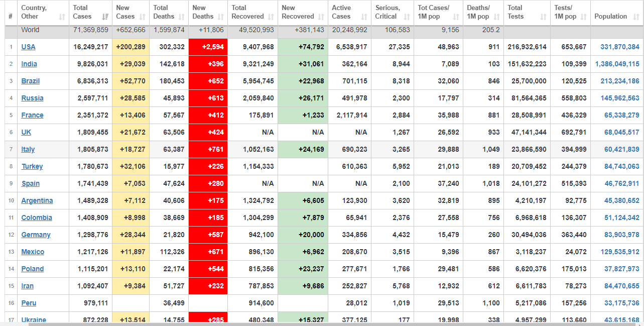Sort by New Cases arrow icon
This screenshot has height=326, width=644.
[x=143, y=17]
